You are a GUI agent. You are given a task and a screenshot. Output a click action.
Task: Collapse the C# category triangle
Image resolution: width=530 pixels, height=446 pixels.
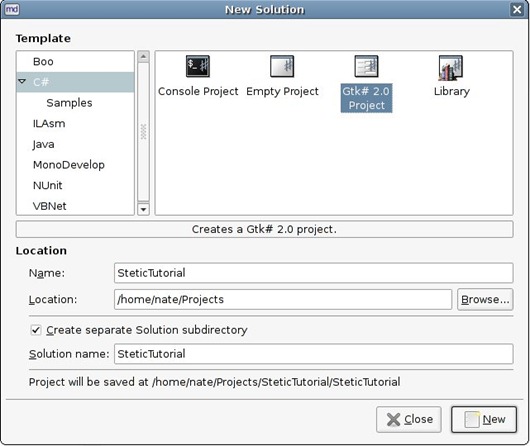pos(22,81)
